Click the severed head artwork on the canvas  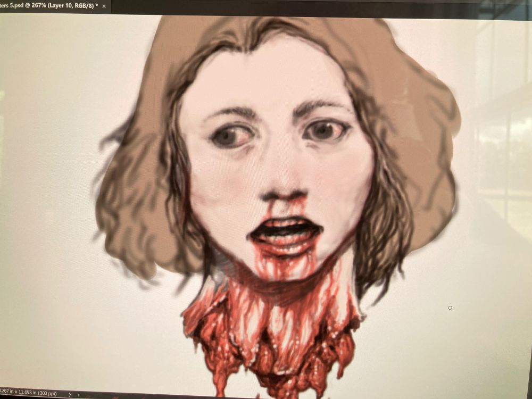[277, 207]
